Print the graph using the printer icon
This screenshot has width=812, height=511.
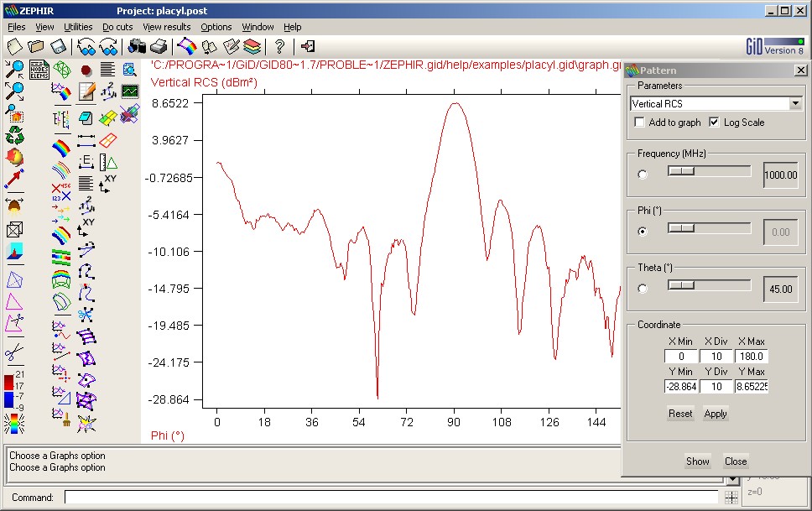[159, 47]
